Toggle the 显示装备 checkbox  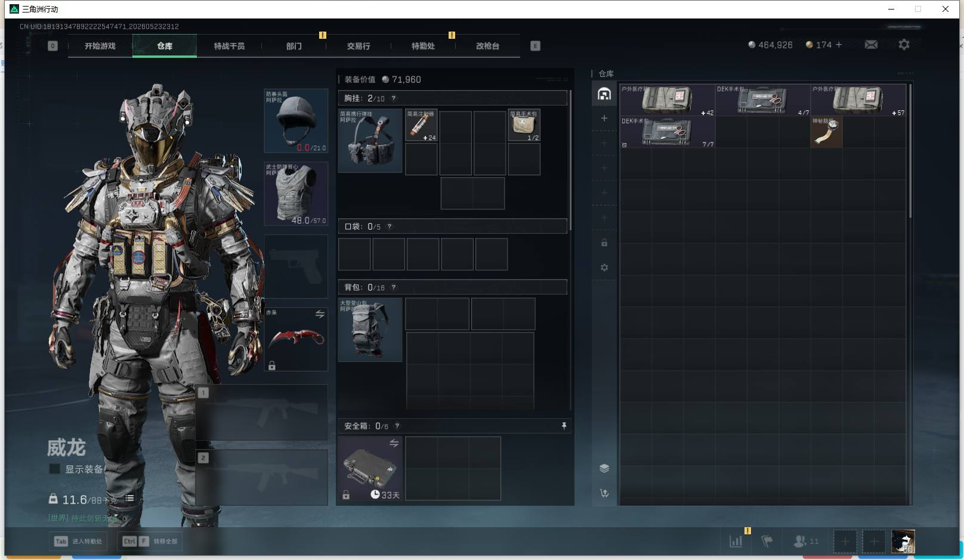[54, 469]
